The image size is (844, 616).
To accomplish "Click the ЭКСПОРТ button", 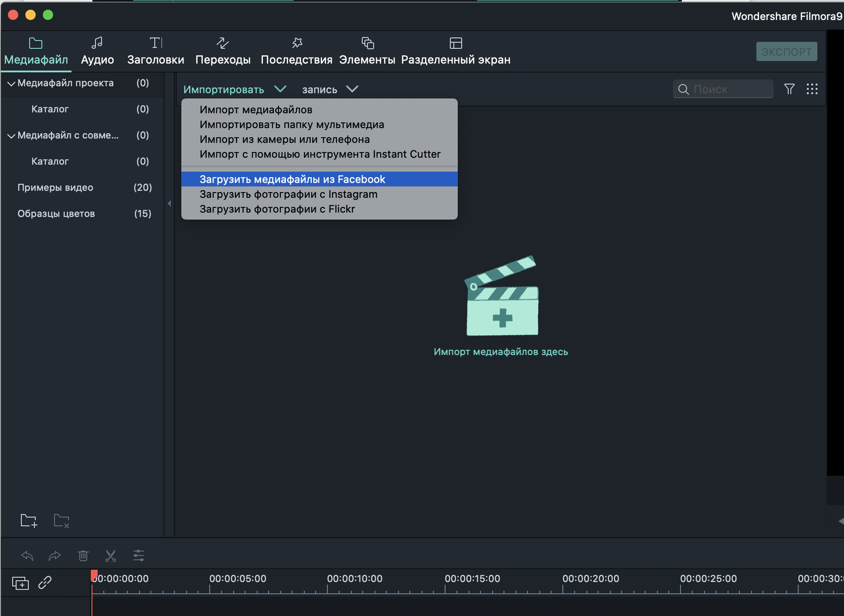I will (x=786, y=51).
